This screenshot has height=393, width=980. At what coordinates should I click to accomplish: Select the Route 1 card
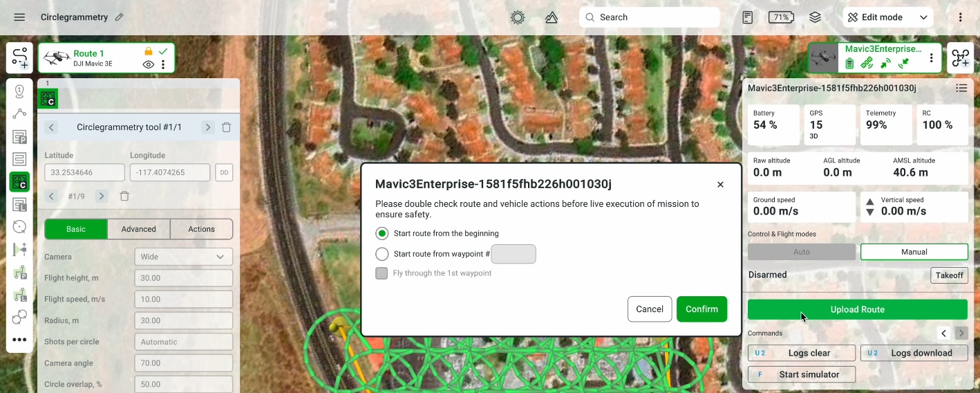(106, 58)
